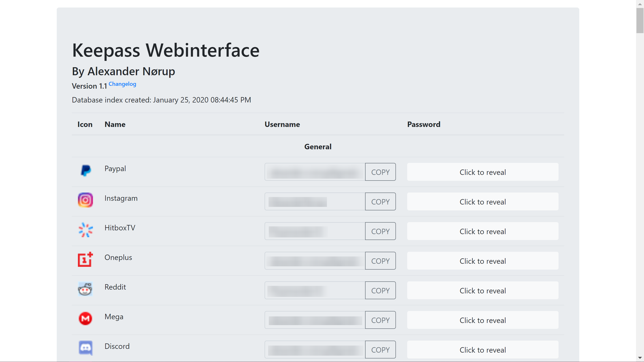Click the Mega logo icon
The height and width of the screenshot is (362, 644).
click(x=85, y=319)
